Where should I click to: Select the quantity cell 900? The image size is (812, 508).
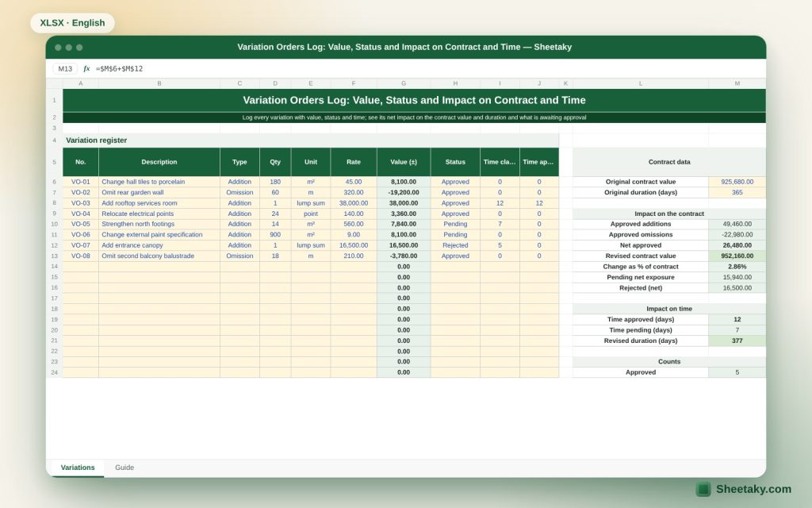coord(275,235)
